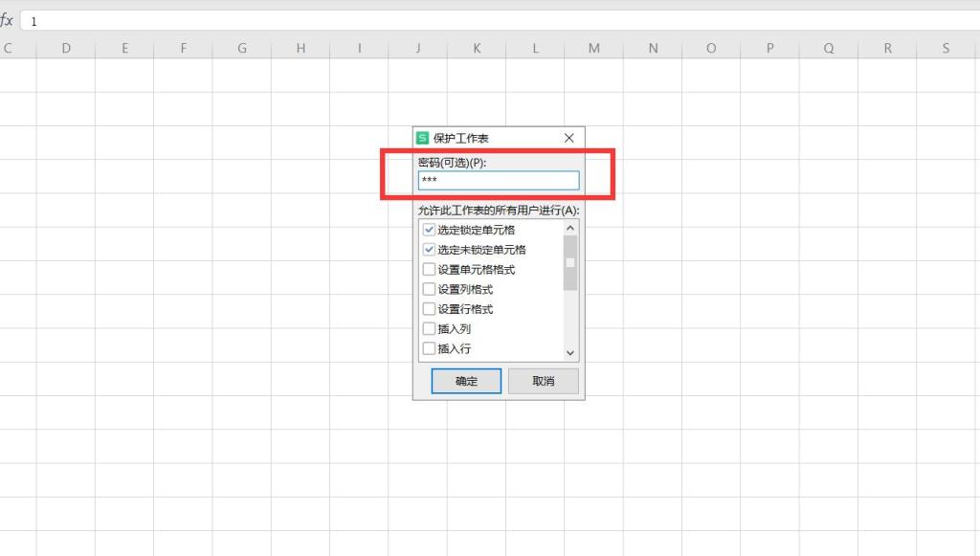Select column N header
Viewport: 980px width, 556px height.
click(653, 48)
